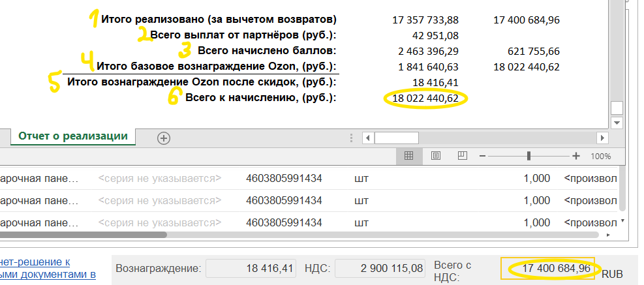Click the Вознаграждение field showing 18 416,41
Viewport: 644px width, 285px height.
[251, 269]
